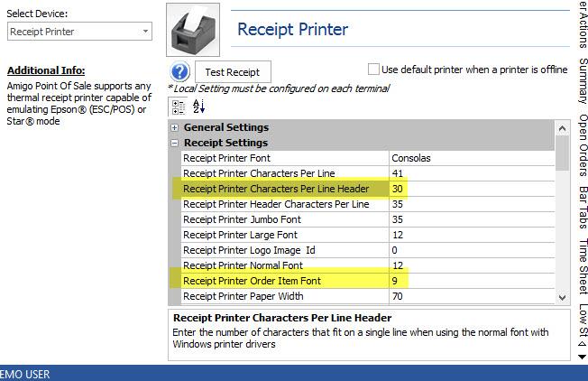Switch to the Open Orders tab

click(x=582, y=144)
